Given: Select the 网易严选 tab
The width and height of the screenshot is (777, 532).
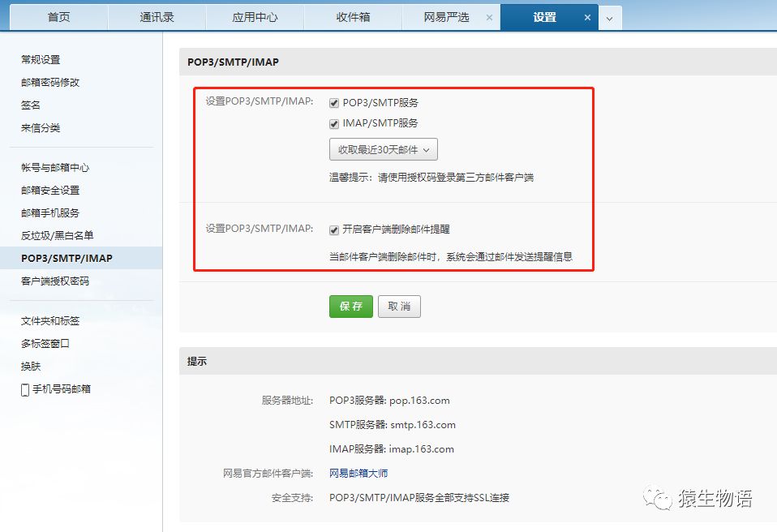Looking at the screenshot, I should click(x=446, y=17).
